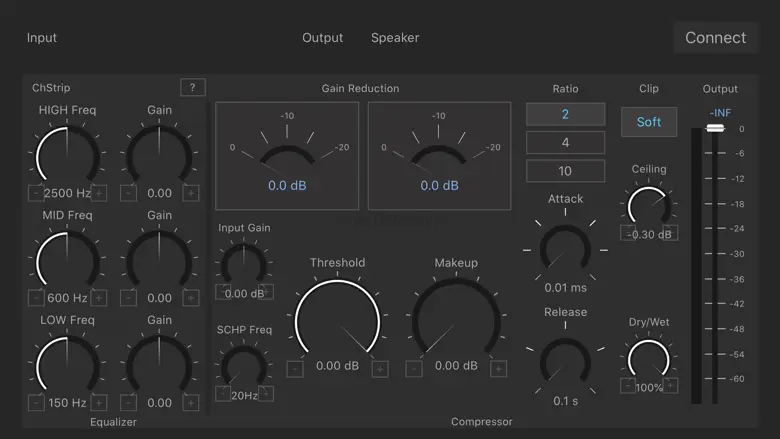Open the ChStrip help question mark button

pos(192,88)
